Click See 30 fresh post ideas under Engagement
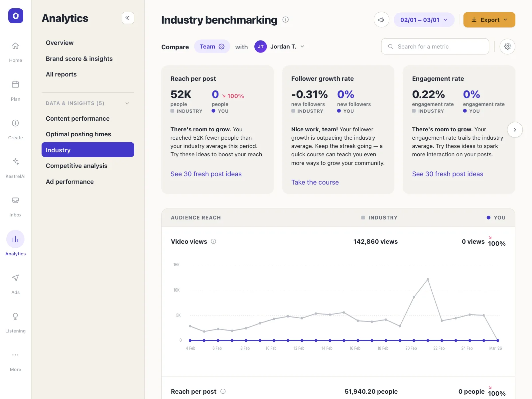The height and width of the screenshot is (399, 532). pyautogui.click(x=448, y=174)
